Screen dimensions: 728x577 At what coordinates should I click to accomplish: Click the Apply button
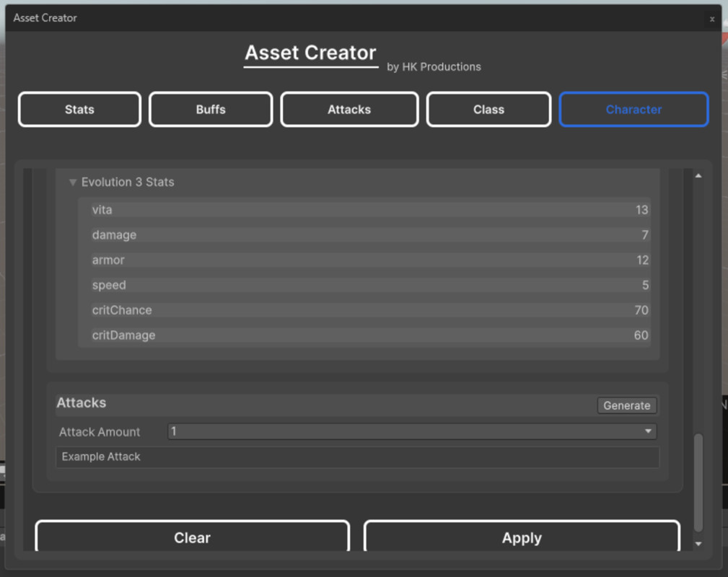coord(521,537)
